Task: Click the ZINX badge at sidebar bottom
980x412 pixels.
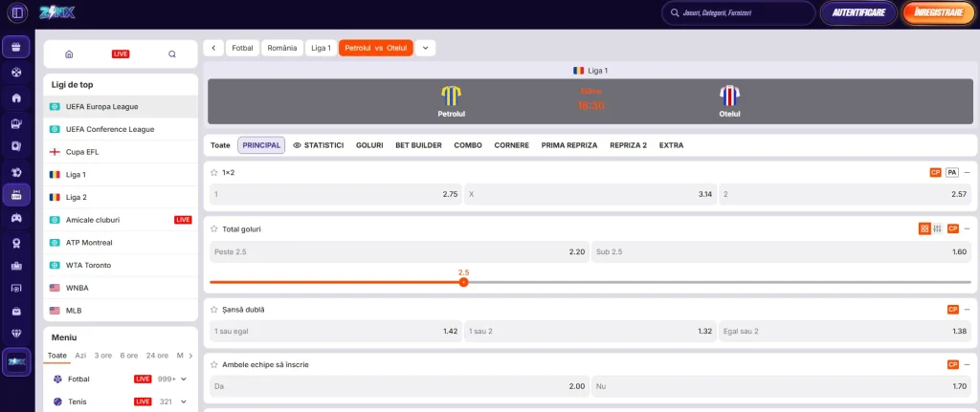Action: pos(17,361)
